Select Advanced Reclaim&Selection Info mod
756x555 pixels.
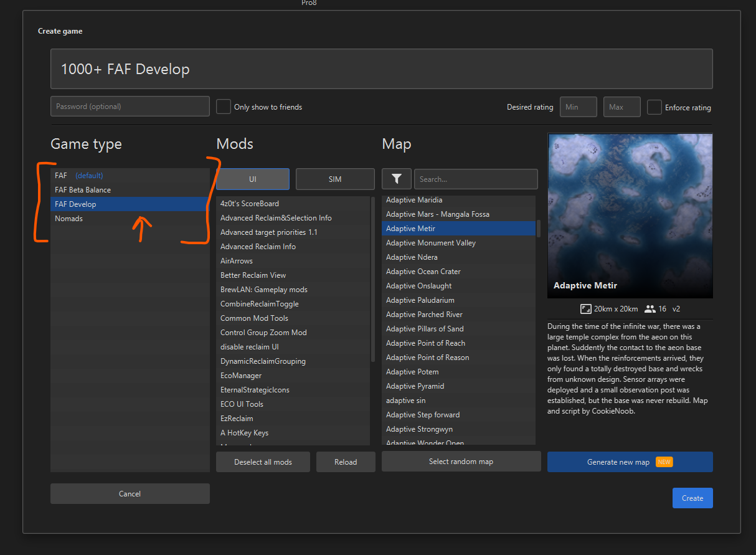293,218
